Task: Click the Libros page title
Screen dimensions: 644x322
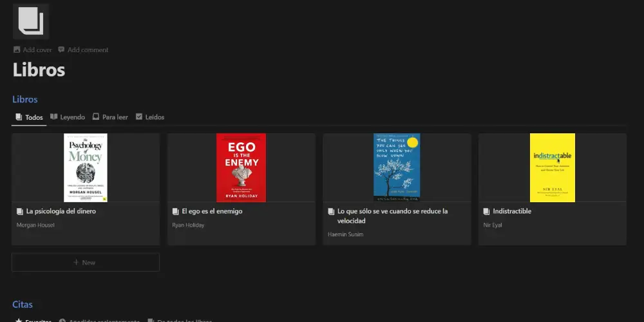Action: (x=39, y=70)
